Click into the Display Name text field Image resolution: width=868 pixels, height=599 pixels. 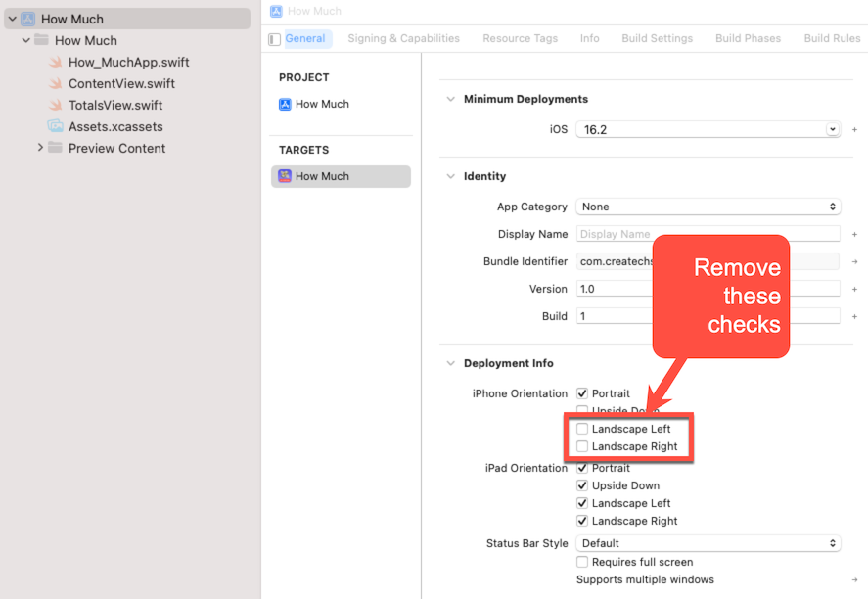(x=708, y=234)
